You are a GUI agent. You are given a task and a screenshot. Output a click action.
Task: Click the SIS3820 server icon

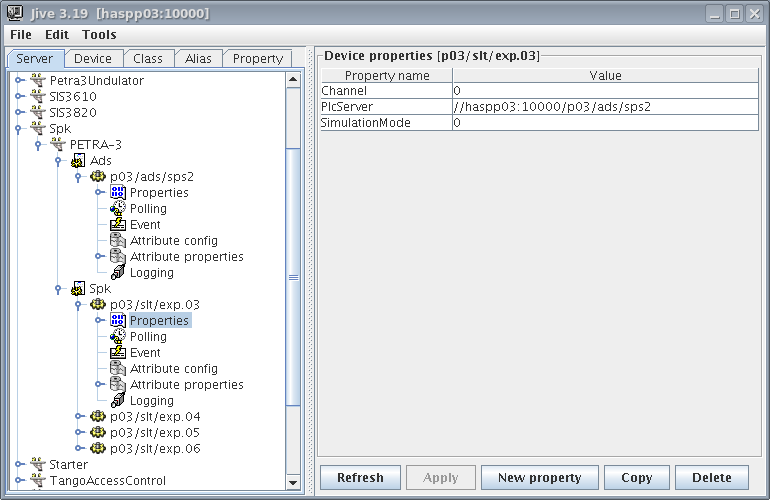point(38,112)
